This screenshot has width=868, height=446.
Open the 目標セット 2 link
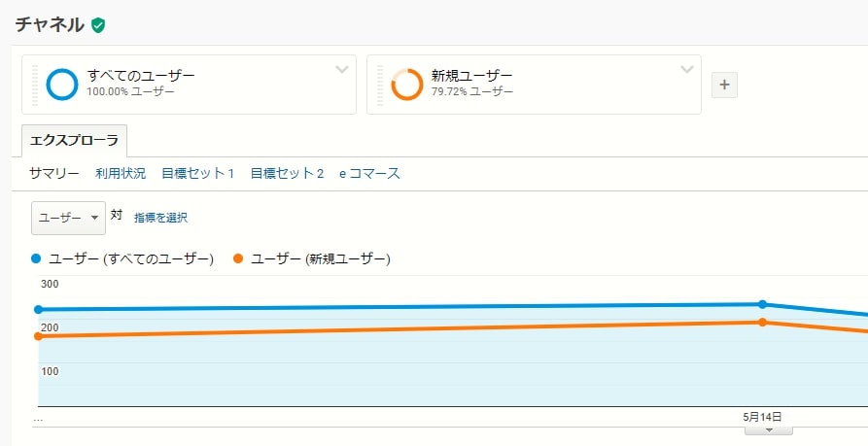click(287, 173)
